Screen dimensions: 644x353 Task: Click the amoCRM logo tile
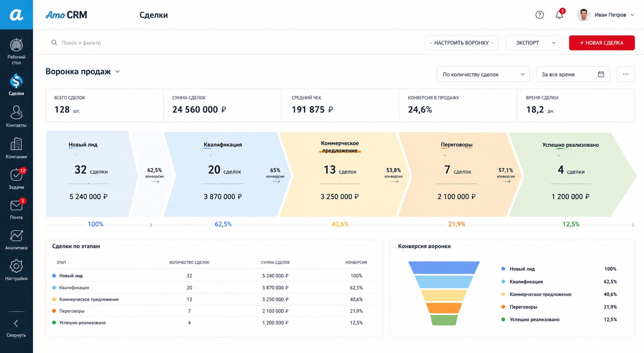[x=16, y=14]
